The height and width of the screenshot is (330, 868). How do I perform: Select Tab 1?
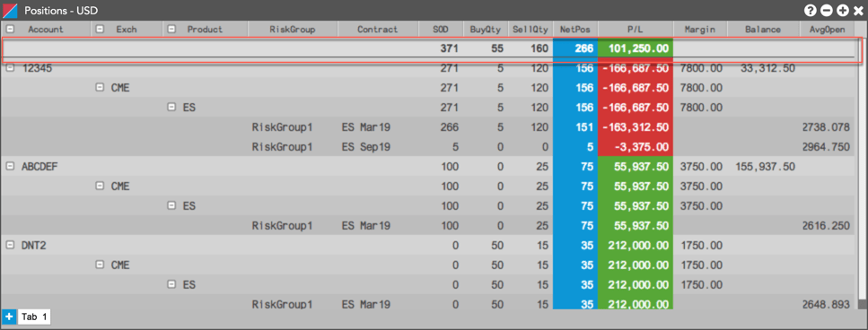coord(34,317)
